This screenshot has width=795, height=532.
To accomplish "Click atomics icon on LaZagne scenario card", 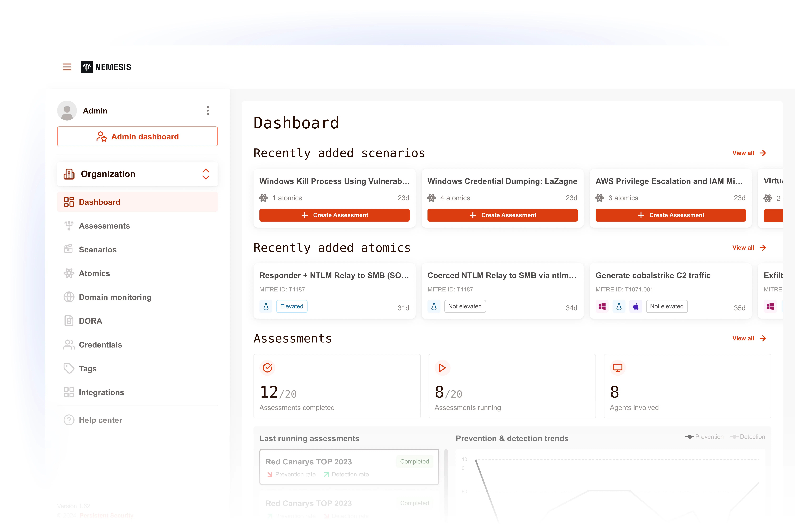I will tap(431, 198).
